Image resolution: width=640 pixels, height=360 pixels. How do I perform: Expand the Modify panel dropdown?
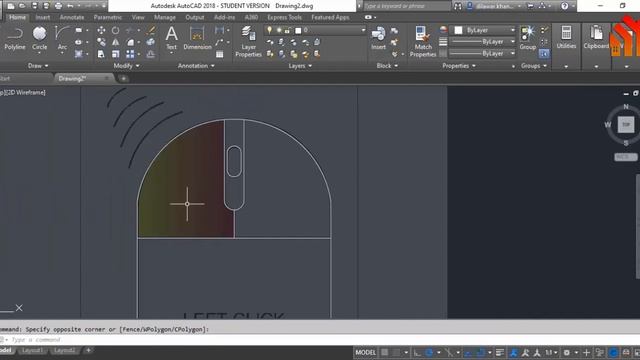click(127, 66)
